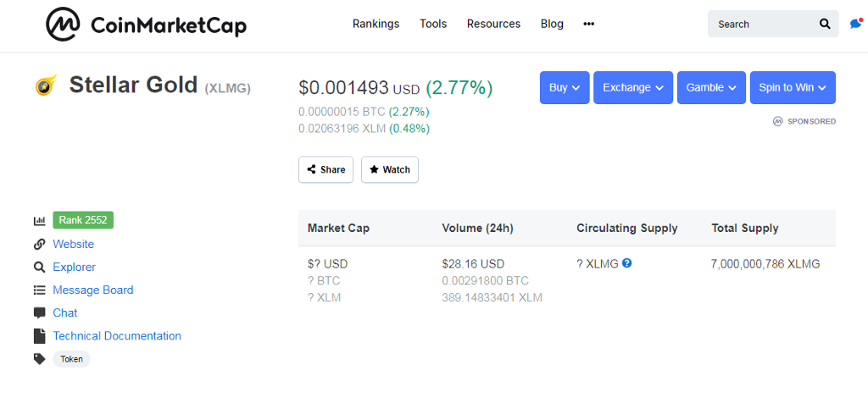
Task: Open the three-dots more menu
Action: point(589,24)
